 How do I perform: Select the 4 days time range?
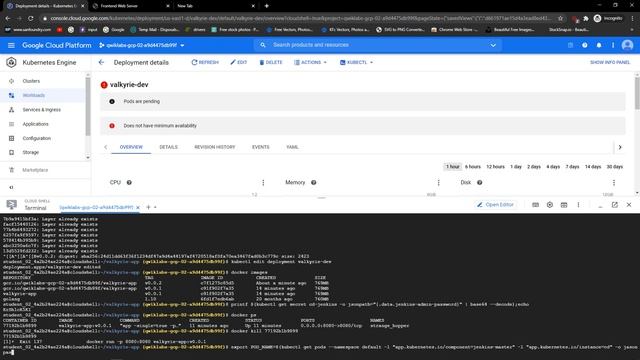553,167
